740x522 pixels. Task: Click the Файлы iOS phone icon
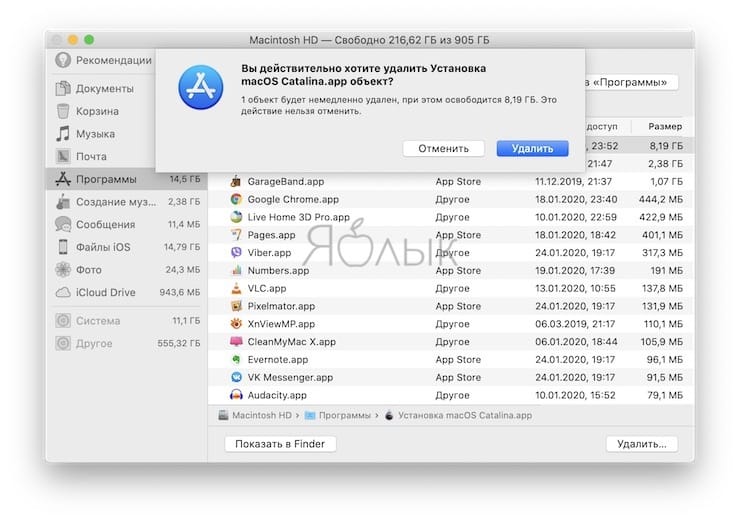63,247
